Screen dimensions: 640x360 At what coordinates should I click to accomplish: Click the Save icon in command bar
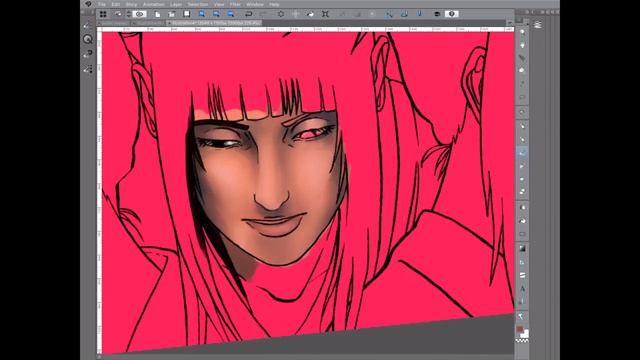coord(187,14)
